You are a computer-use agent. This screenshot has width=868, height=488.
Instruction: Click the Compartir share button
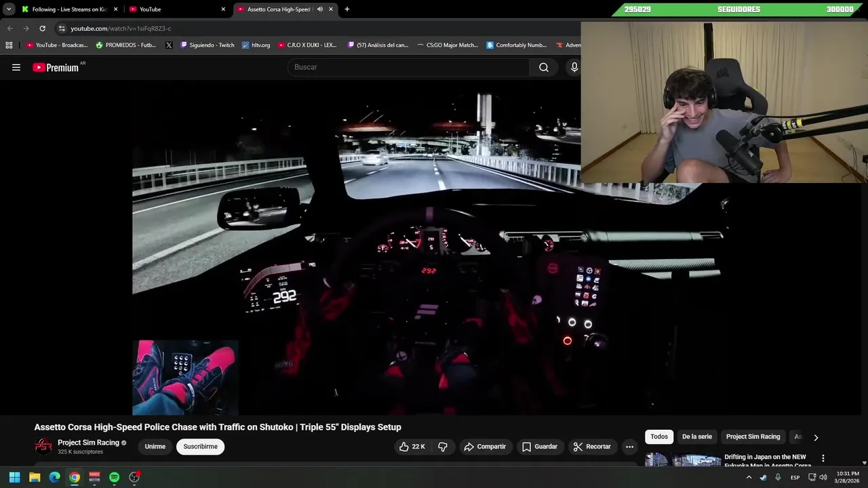coord(485,447)
